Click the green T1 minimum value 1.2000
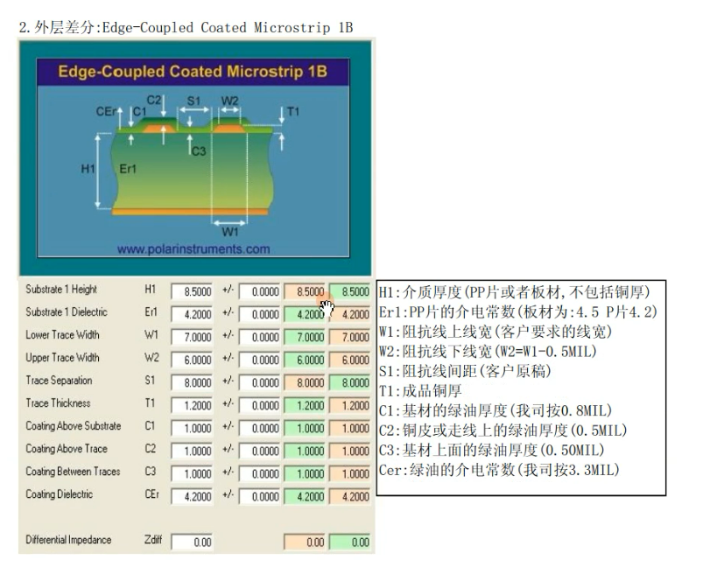 pyautogui.click(x=305, y=406)
